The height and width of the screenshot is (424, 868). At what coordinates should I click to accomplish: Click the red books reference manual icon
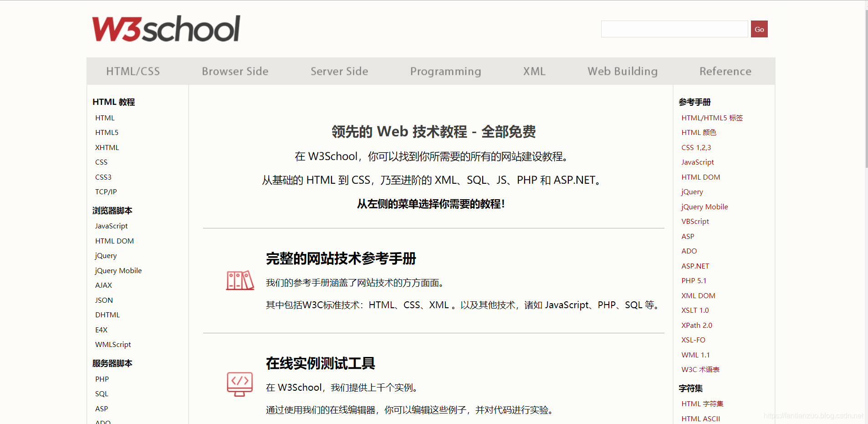pyautogui.click(x=240, y=280)
